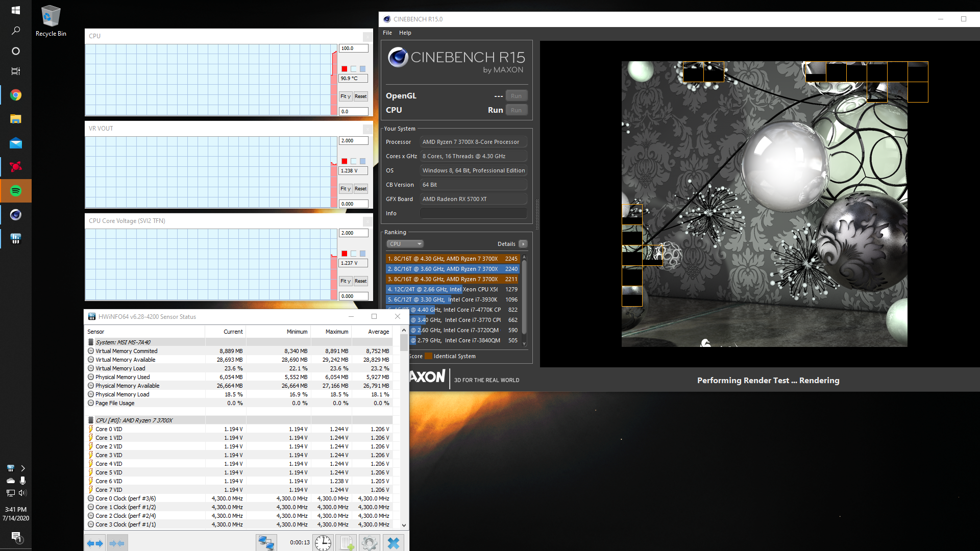
Task: Click HWiNFO tray icon near clock
Action: (x=10, y=468)
